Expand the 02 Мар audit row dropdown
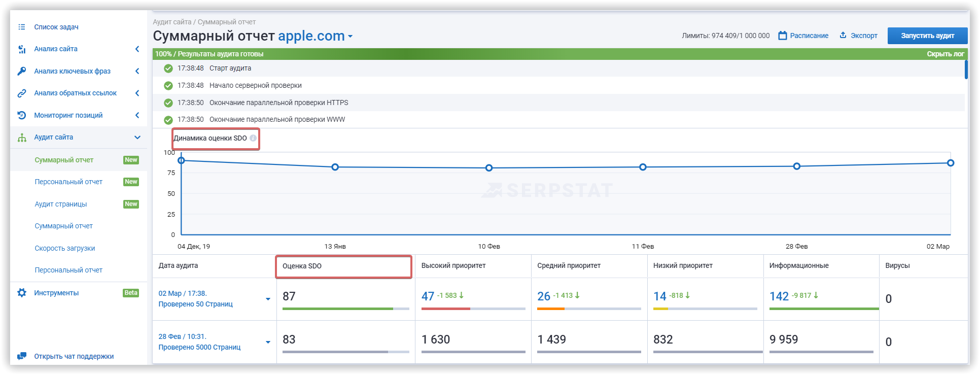The width and height of the screenshot is (980, 375). 268,299
